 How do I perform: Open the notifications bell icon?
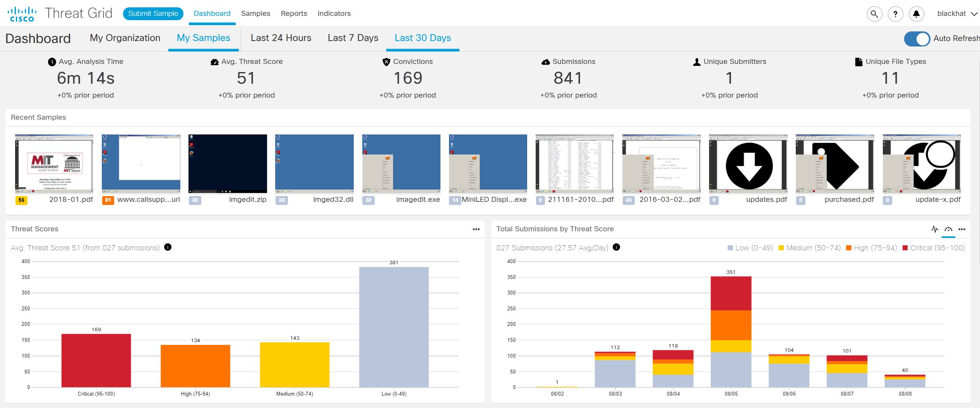tap(916, 14)
